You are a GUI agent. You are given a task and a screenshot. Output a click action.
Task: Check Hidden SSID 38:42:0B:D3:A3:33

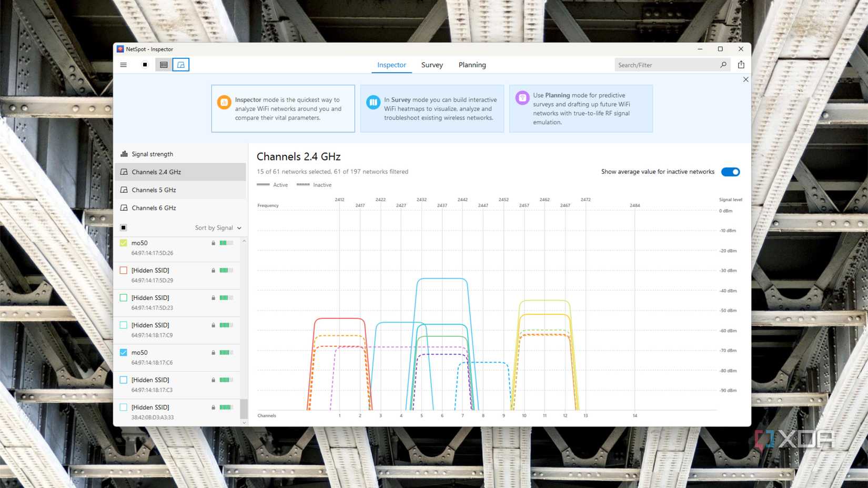pos(123,407)
